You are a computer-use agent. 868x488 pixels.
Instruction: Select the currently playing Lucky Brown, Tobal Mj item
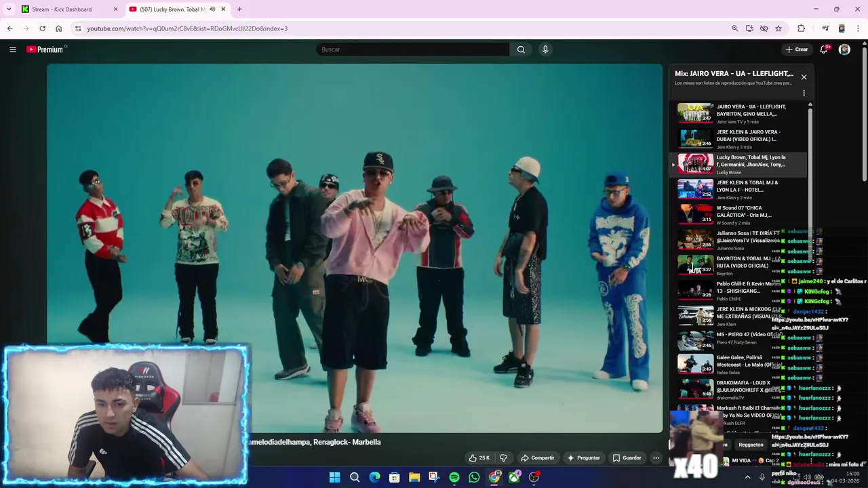coord(739,164)
